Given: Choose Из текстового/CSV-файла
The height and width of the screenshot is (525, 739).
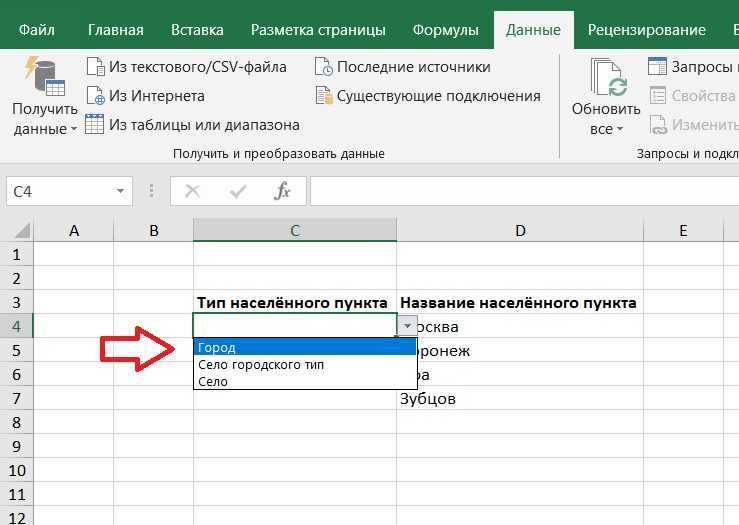Looking at the screenshot, I should coord(197,67).
